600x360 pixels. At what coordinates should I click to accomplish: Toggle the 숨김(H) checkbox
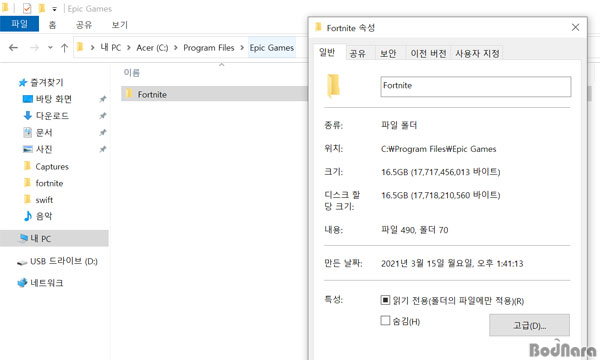pyautogui.click(x=385, y=321)
